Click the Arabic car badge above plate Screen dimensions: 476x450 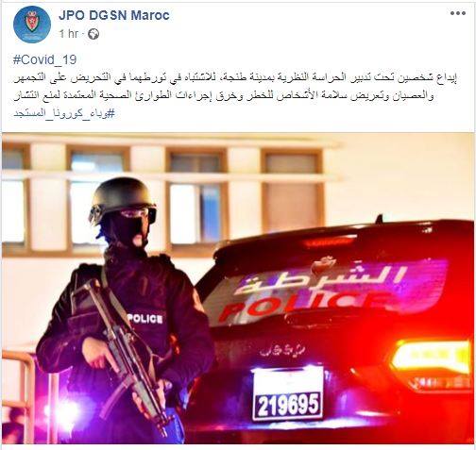[x=282, y=350]
